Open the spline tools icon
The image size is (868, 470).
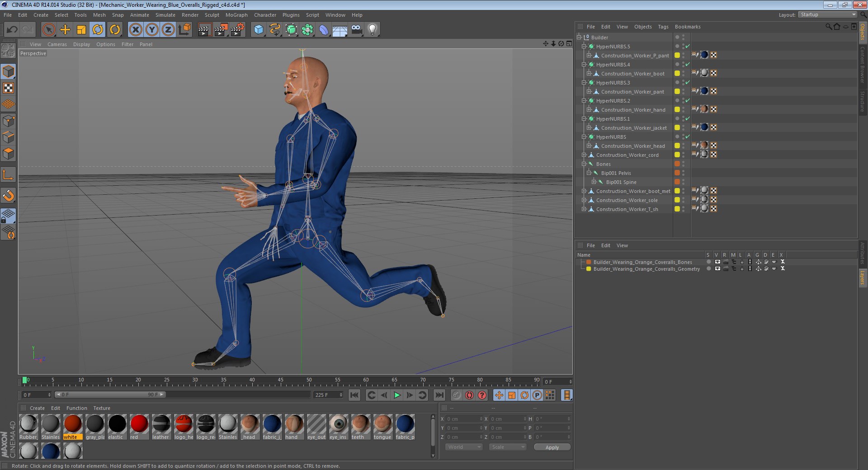[275, 30]
